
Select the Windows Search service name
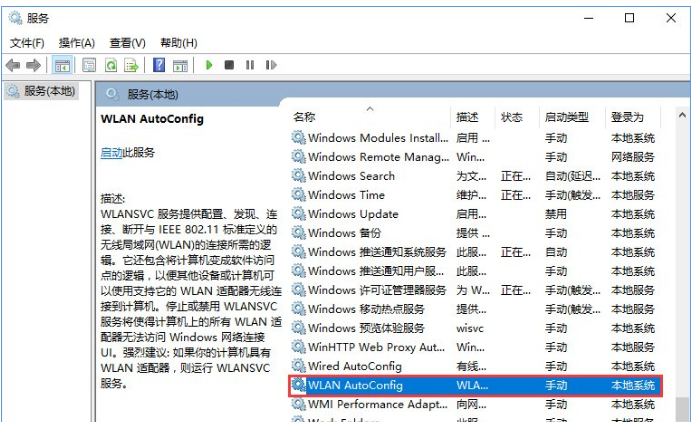tap(351, 176)
